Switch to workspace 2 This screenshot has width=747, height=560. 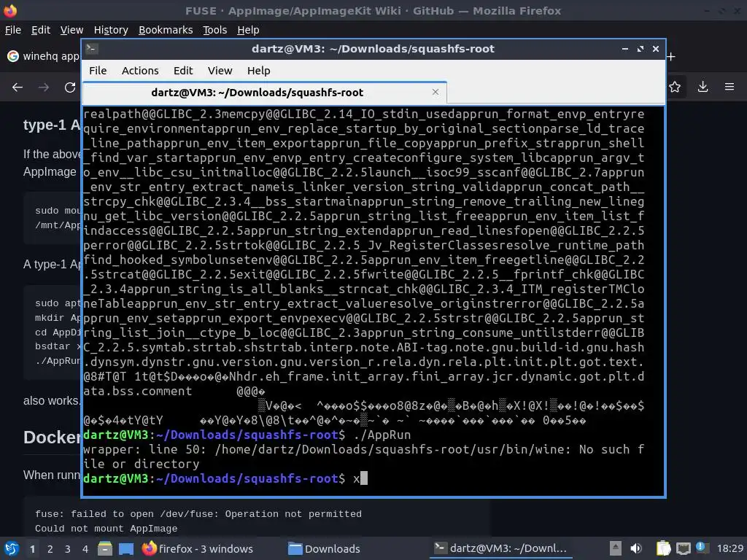(x=50, y=549)
